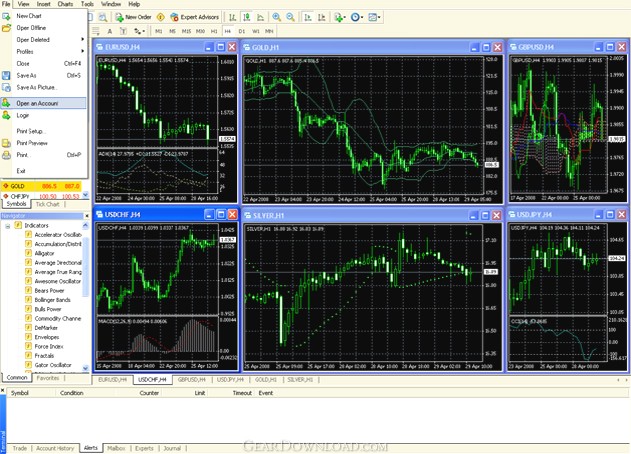Open the Charts menu in menu bar
Viewport: 631px width, 454px height.
click(x=65, y=4)
